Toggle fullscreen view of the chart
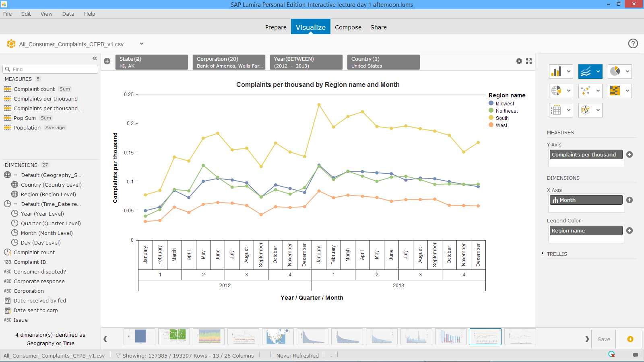 point(529,61)
